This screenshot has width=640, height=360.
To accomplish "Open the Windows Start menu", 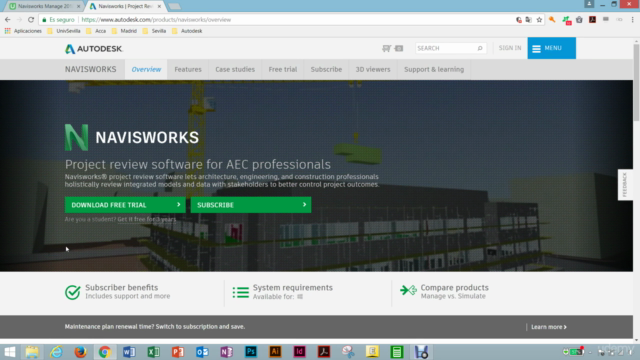I will 10,351.
